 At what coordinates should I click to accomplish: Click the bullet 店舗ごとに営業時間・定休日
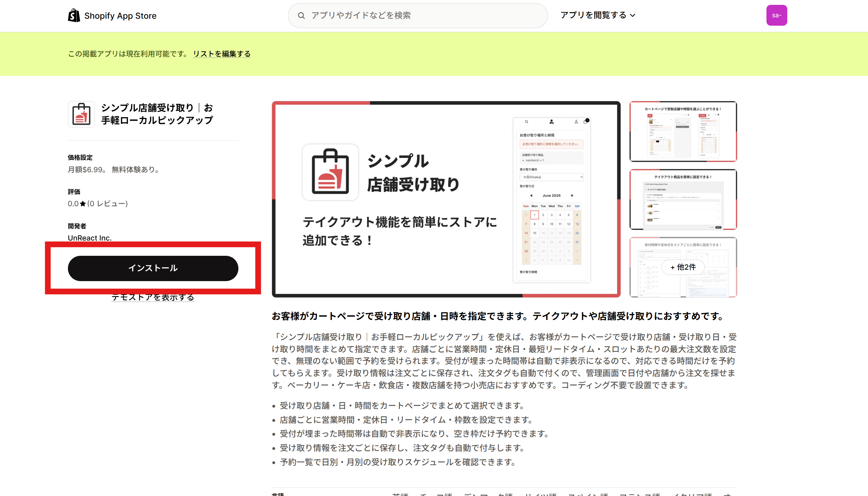click(x=406, y=420)
